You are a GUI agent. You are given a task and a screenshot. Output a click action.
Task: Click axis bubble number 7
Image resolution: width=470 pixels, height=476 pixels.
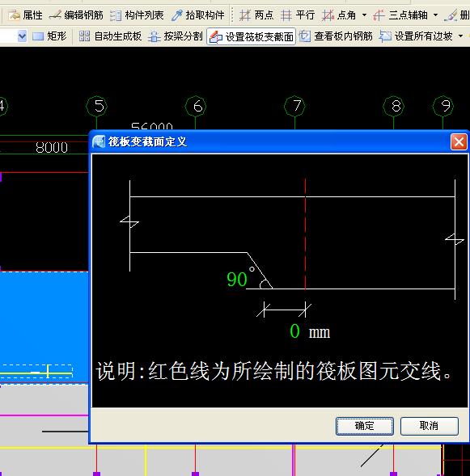click(x=294, y=106)
